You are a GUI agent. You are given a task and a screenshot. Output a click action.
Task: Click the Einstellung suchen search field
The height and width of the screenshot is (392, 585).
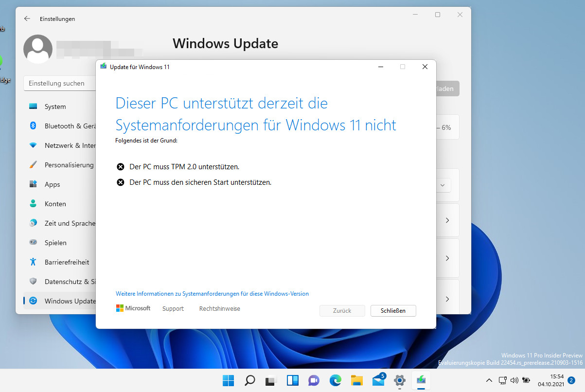pos(59,83)
